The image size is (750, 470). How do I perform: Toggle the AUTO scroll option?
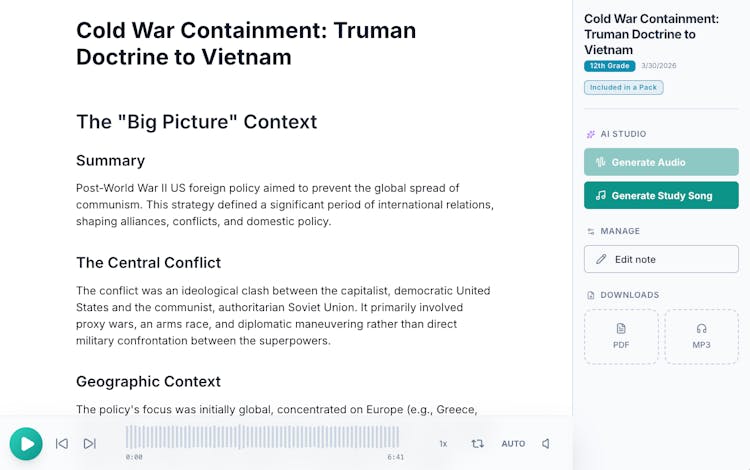click(x=513, y=443)
